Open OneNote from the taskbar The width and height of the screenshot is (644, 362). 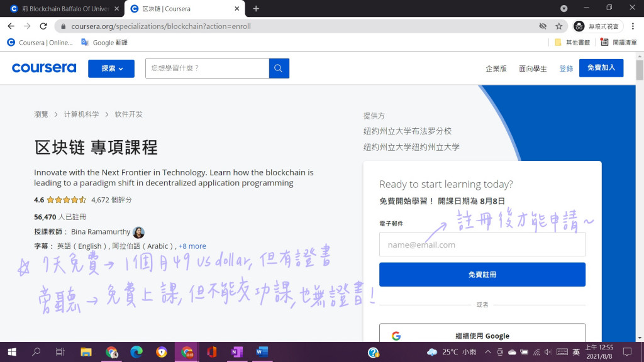[x=237, y=352]
